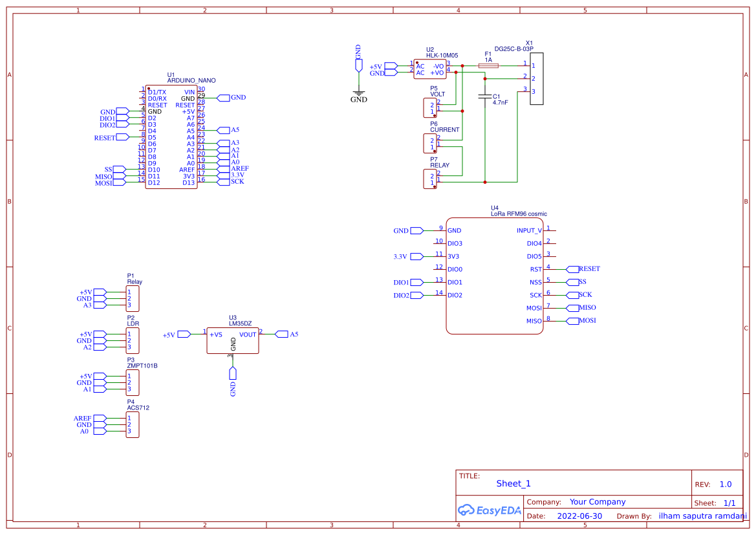The image size is (756, 535).
Task: Select the ACS712 connector P4
Action: tap(132, 424)
